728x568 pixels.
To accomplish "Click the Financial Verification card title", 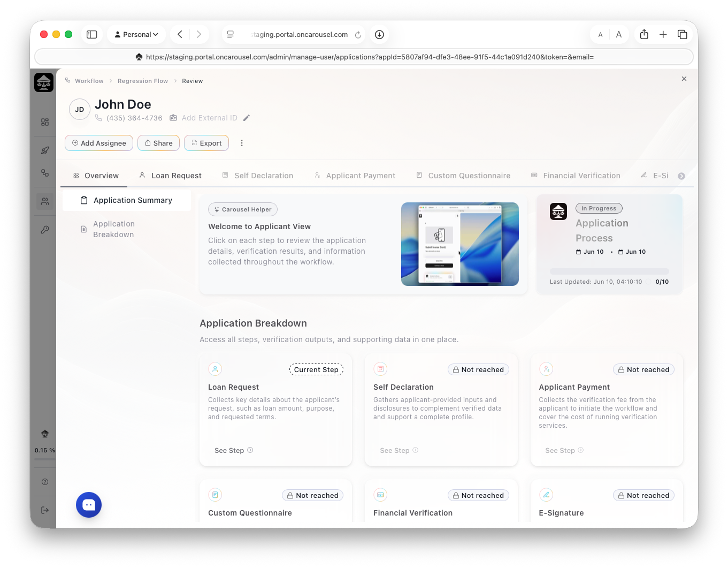I will pos(413,513).
